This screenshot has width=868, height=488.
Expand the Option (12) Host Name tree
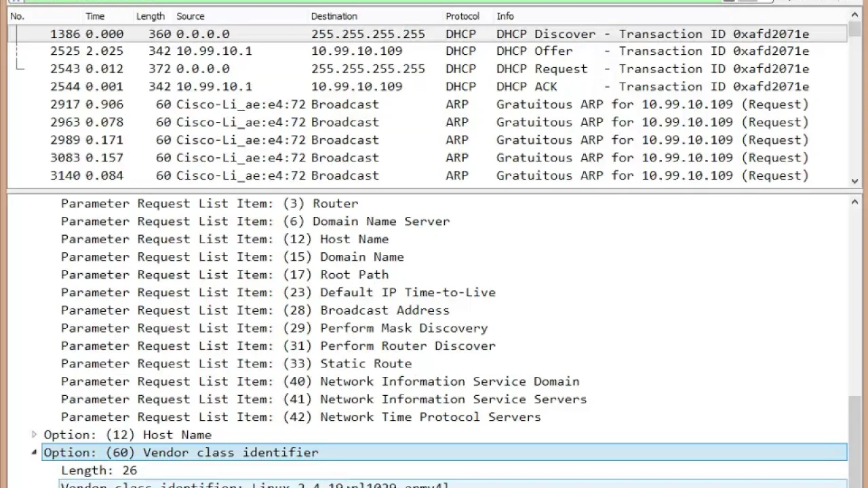point(34,434)
